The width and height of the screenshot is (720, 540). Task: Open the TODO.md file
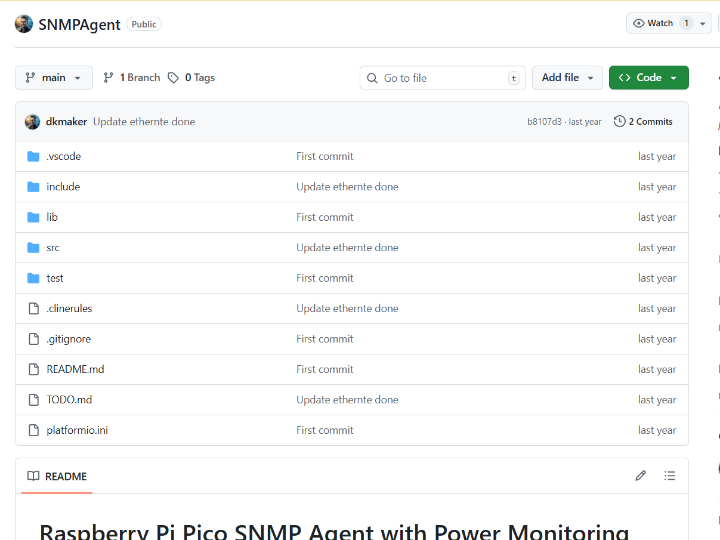(69, 399)
